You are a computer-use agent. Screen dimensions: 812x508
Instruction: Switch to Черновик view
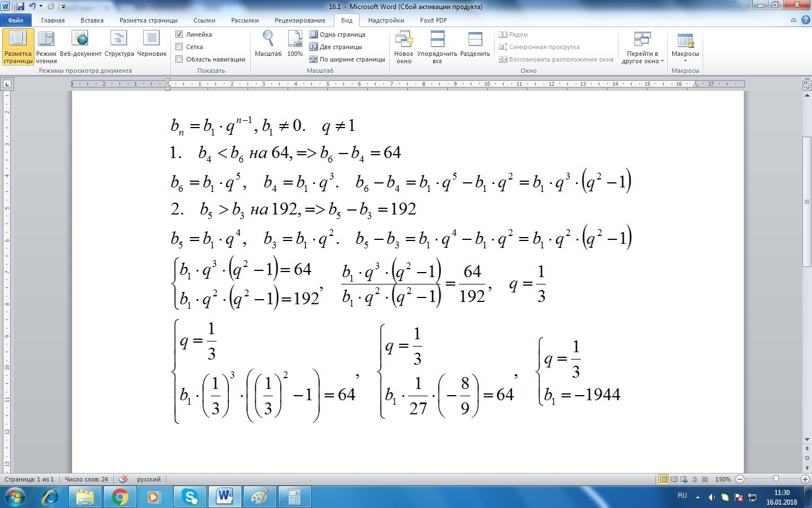151,45
